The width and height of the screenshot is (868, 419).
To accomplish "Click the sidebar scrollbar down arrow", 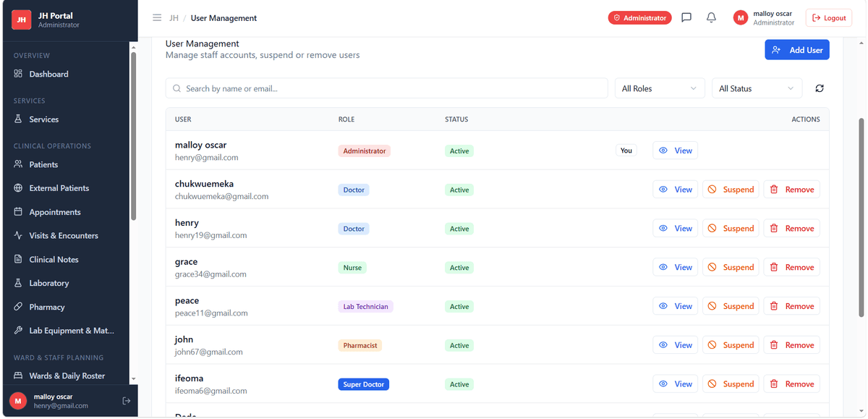I will click(x=133, y=378).
